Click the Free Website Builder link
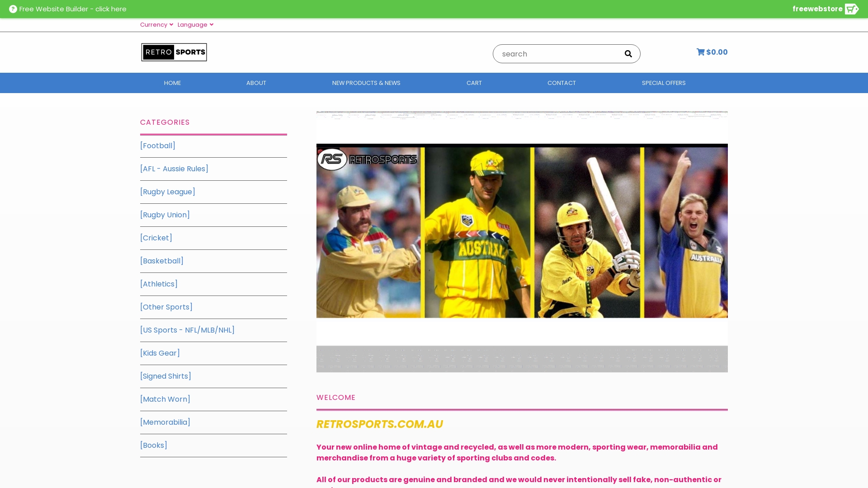Viewport: 868px width, 488px height. (x=73, y=9)
